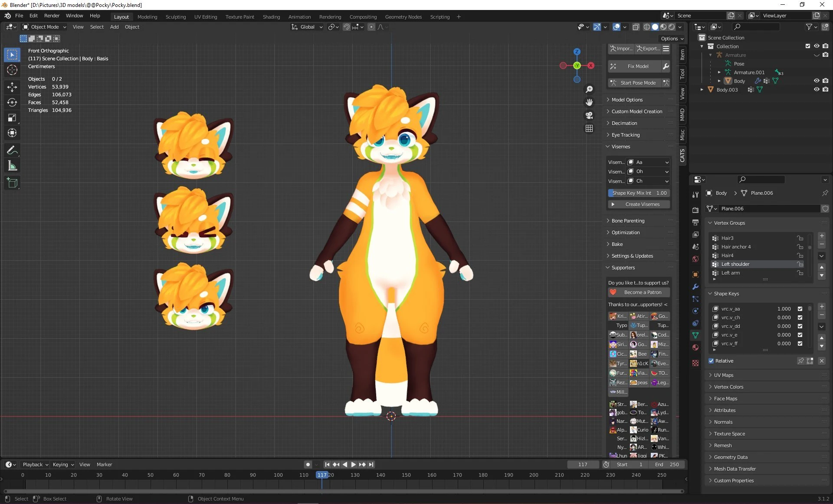Exclude Collection from view layer checkbox
Screen dimensions: 833x504
click(x=808, y=46)
